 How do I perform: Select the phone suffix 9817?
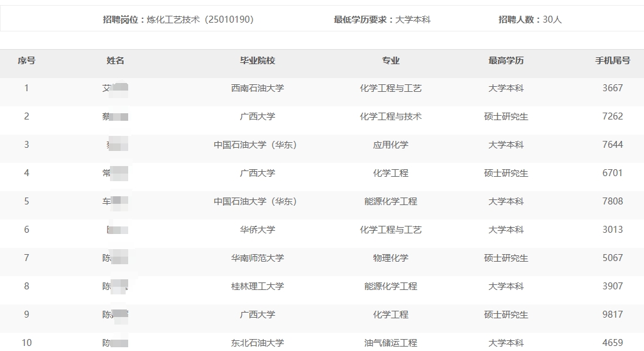point(613,315)
